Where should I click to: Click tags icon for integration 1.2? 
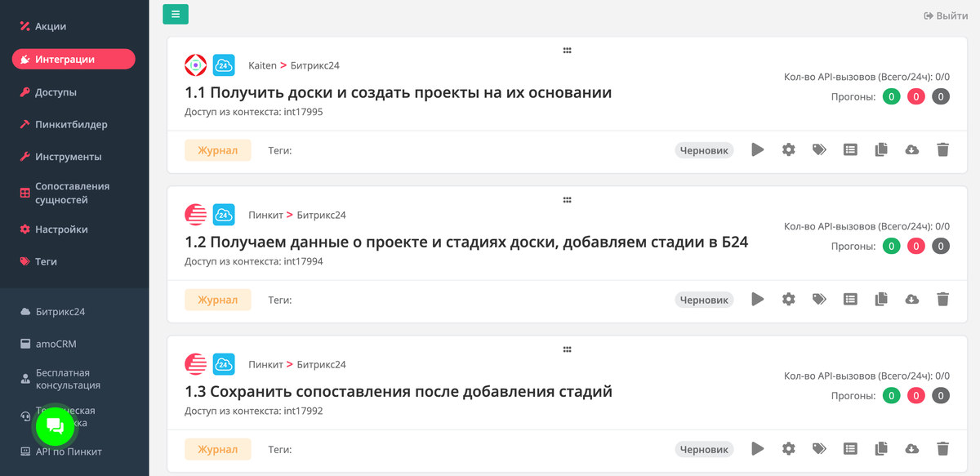pyautogui.click(x=819, y=299)
